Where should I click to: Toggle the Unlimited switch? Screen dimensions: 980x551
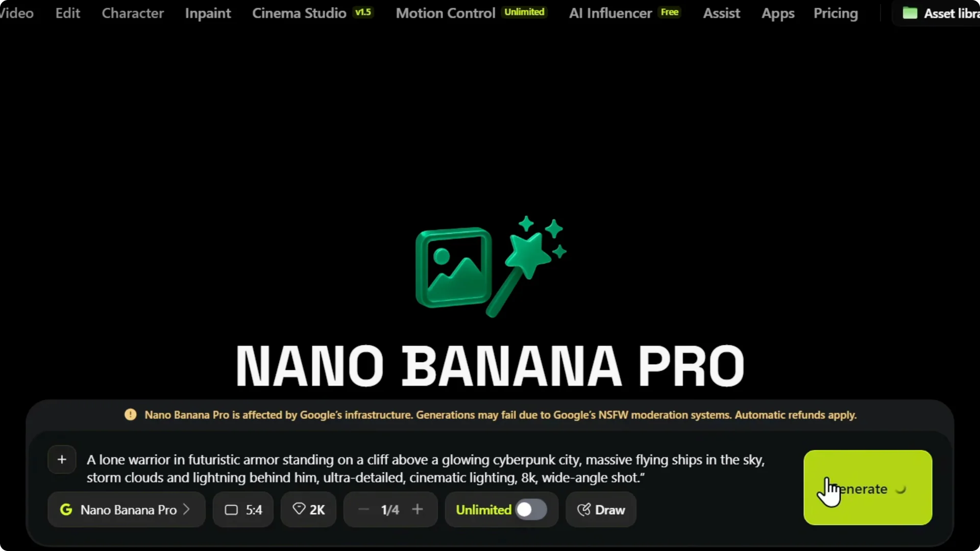[531, 510]
